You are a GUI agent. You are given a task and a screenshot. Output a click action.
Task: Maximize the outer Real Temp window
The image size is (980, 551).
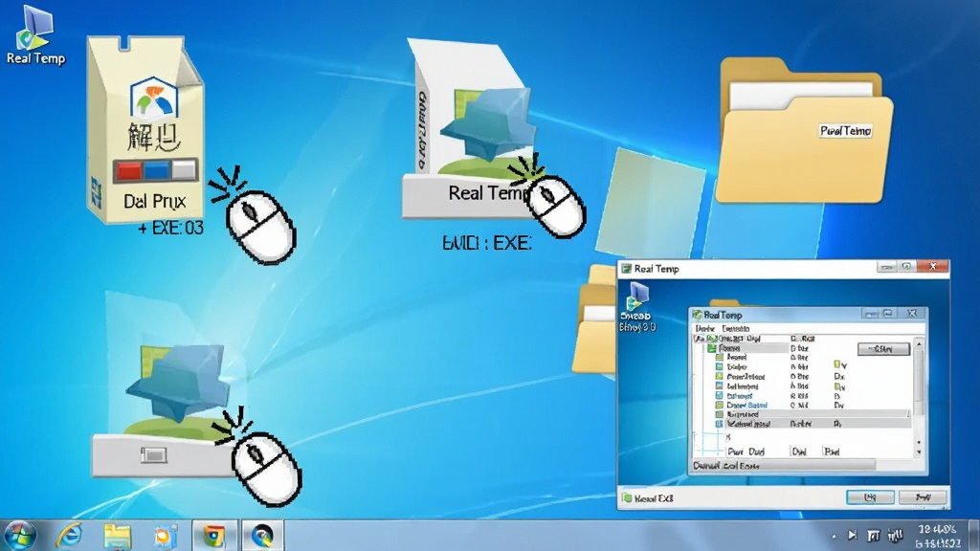click(x=906, y=267)
